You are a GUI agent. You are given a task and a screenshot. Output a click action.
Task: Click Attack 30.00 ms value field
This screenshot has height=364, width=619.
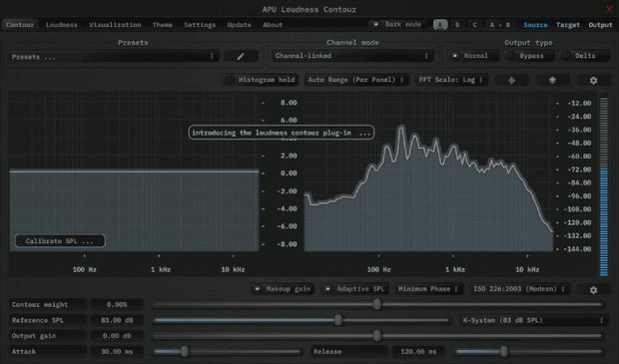pyautogui.click(x=117, y=351)
